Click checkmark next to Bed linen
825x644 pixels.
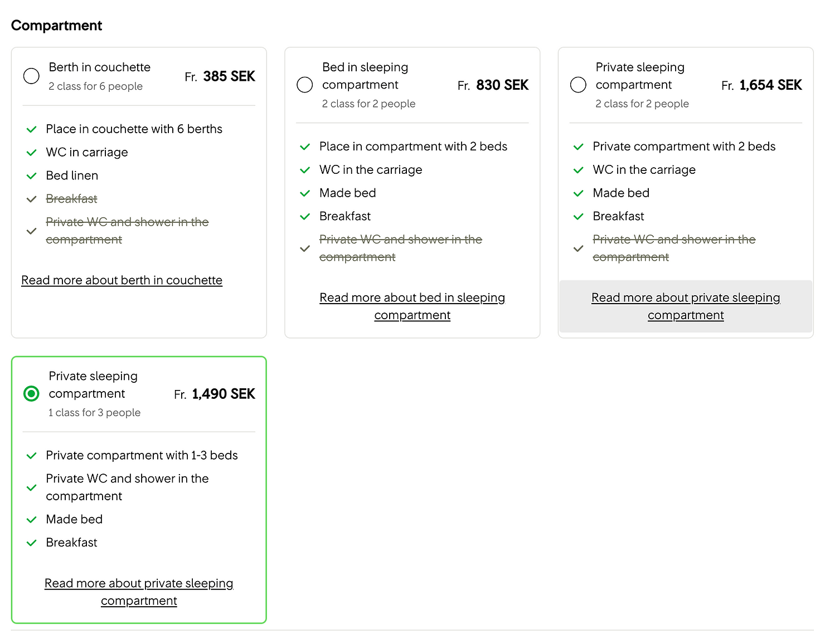(x=32, y=176)
